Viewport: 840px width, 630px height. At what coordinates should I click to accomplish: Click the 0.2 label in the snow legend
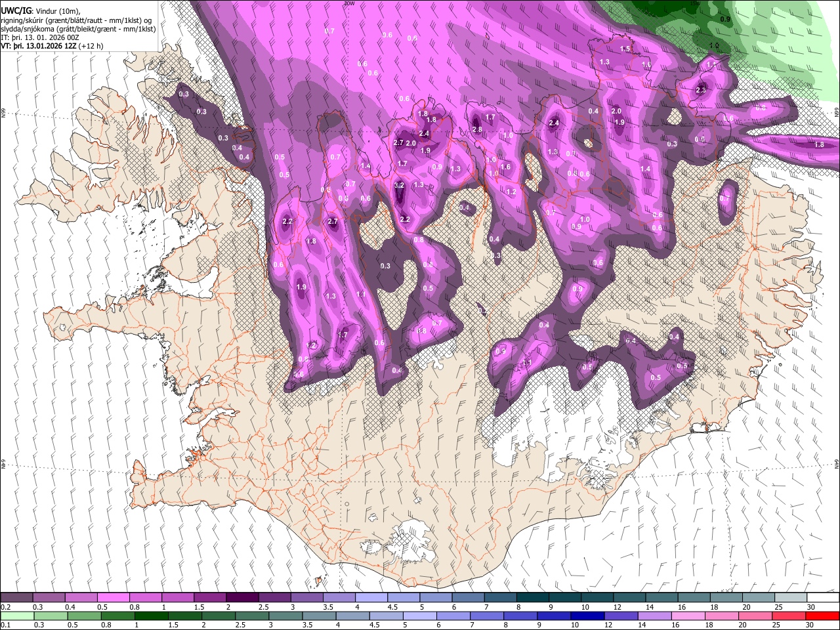coord(6,607)
